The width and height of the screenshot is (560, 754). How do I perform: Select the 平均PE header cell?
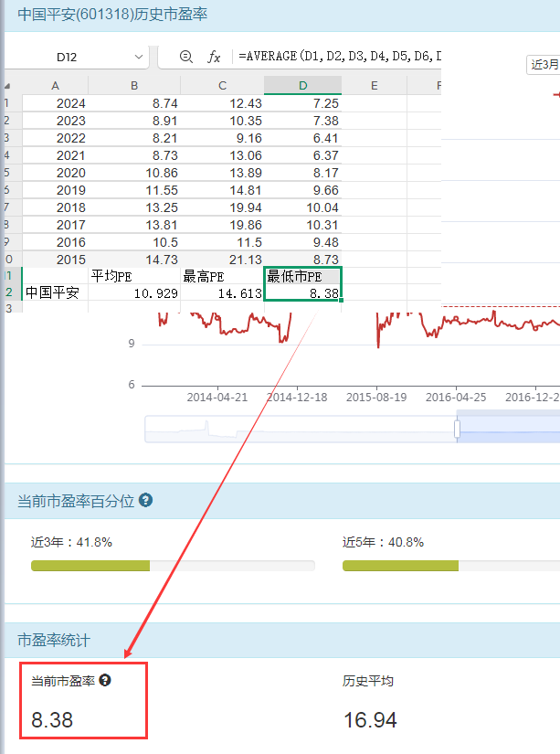click(x=134, y=276)
